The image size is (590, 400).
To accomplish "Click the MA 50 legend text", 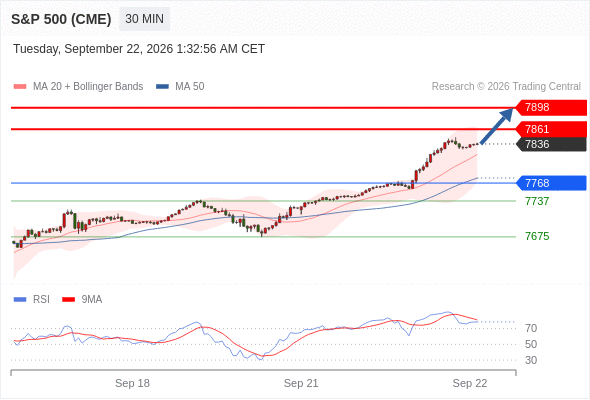I will [x=190, y=87].
